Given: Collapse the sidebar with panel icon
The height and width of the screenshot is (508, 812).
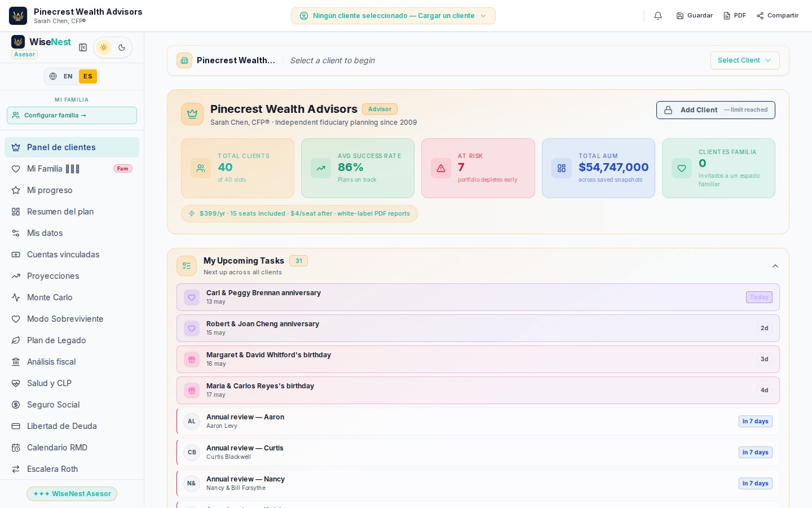Looking at the screenshot, I should [83, 47].
